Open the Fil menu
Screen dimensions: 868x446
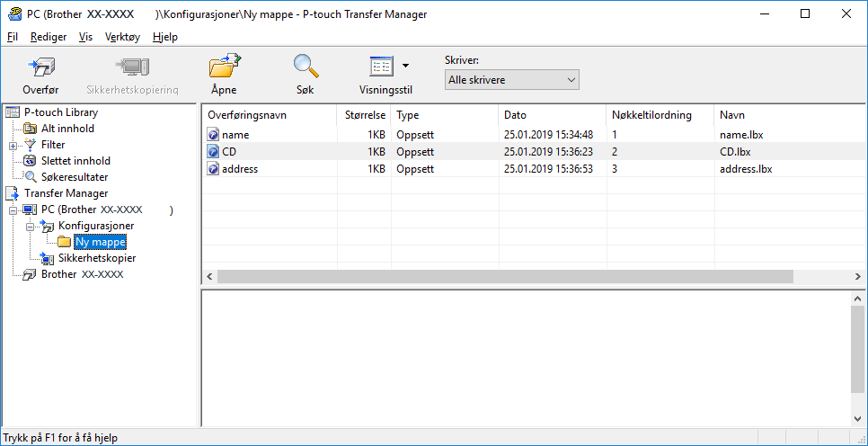click(13, 37)
